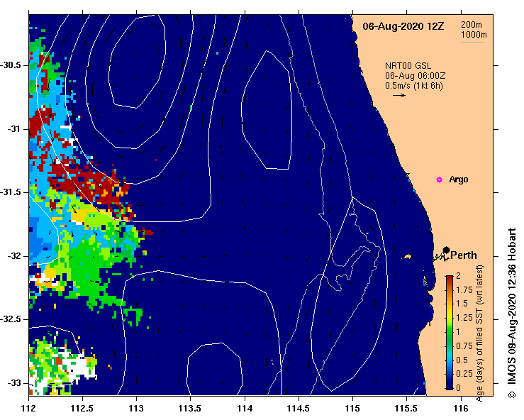Click the date label 06-Aug-2020 12Z

coord(403,26)
